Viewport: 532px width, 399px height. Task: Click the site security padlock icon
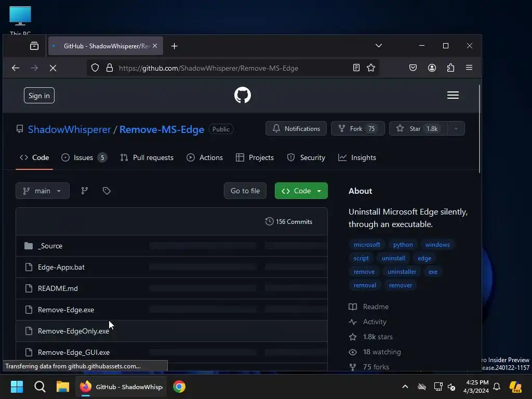(109, 68)
